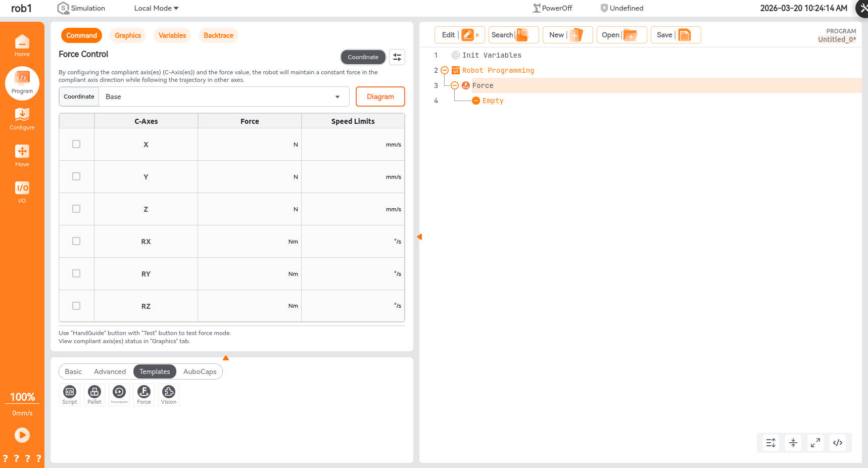Open the Coordinate Base dropdown
The width and height of the screenshot is (868, 468).
pos(223,97)
